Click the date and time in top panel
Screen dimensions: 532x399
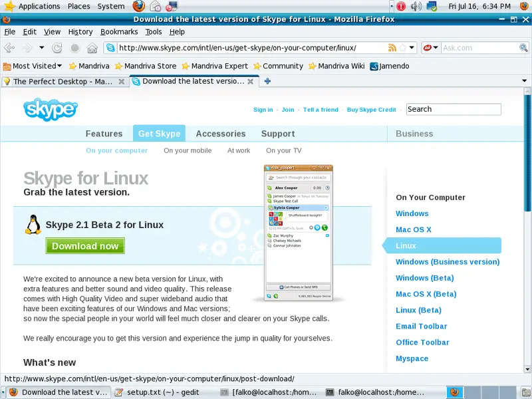(479, 6)
